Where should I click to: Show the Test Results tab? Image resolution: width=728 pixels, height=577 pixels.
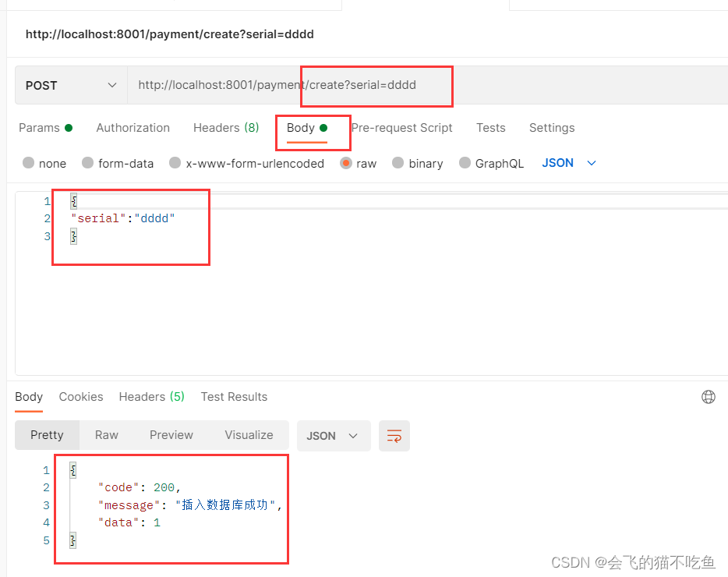[234, 397]
